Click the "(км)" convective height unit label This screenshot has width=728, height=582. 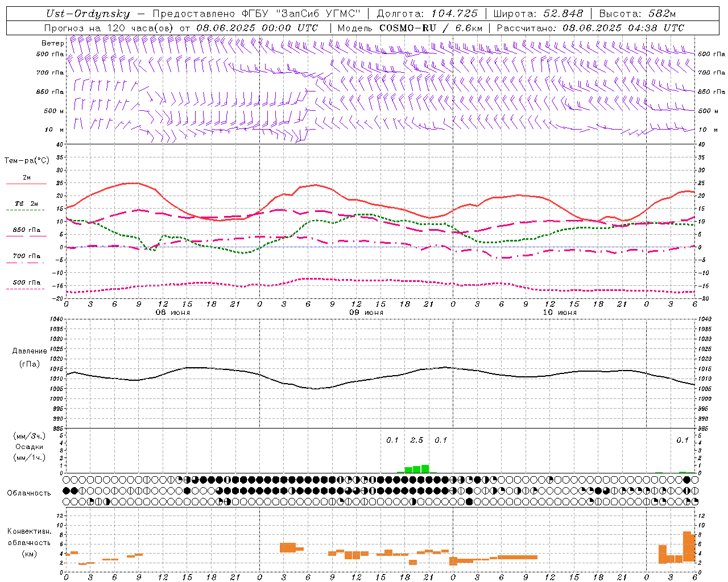(29, 554)
